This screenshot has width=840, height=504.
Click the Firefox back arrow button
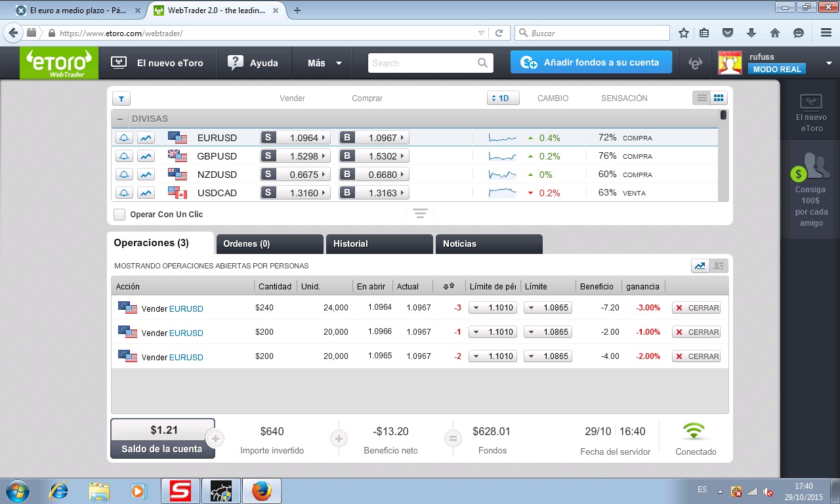(x=13, y=33)
